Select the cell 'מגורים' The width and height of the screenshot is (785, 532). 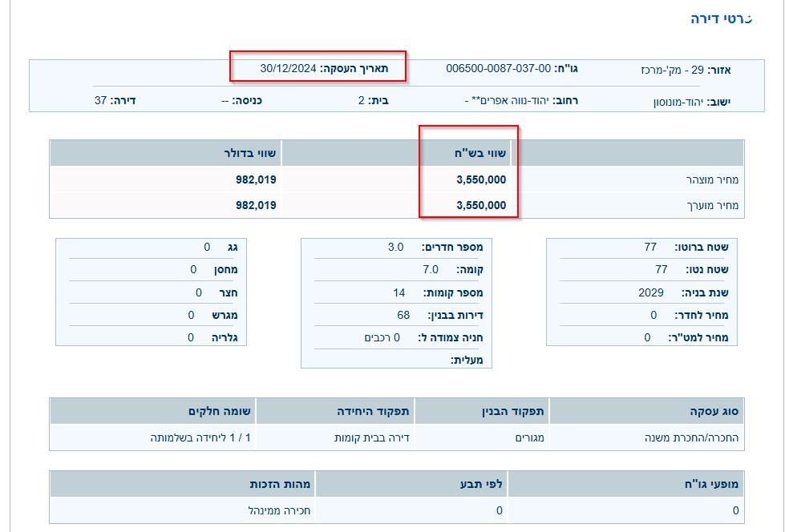pos(530,437)
